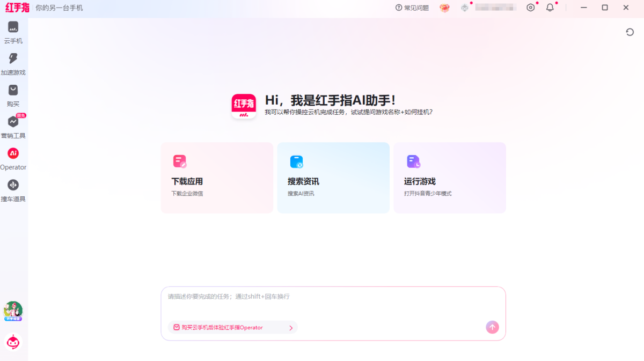
Task: Click the blue icon on 搜索资讯 card
Action: (x=296, y=161)
